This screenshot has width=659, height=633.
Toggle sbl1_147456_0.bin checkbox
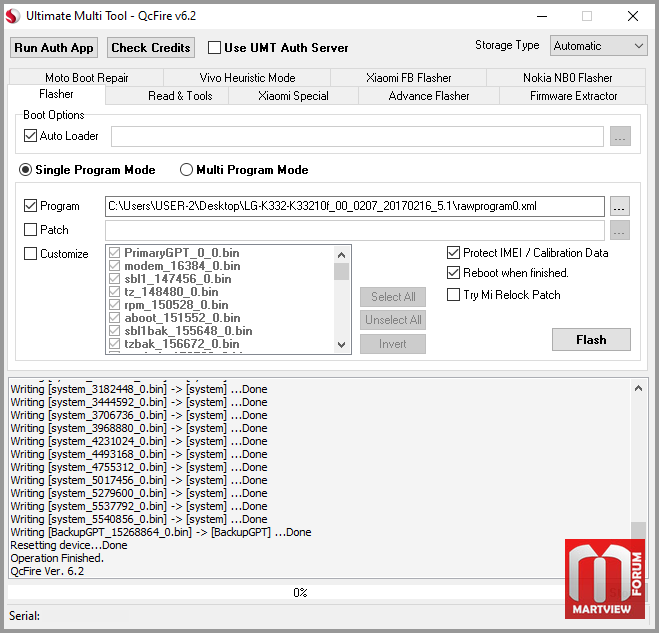(x=114, y=279)
